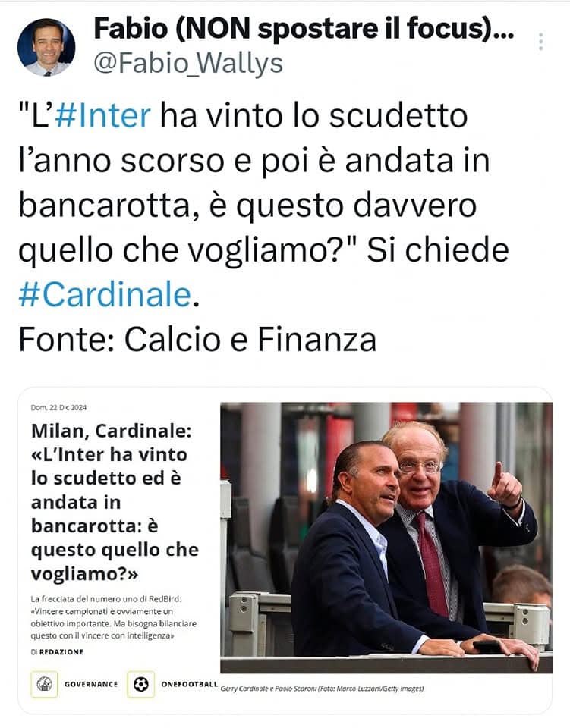
Task: Select the 'Fonte: Calcio e Finanza' line
Action: pos(197,340)
